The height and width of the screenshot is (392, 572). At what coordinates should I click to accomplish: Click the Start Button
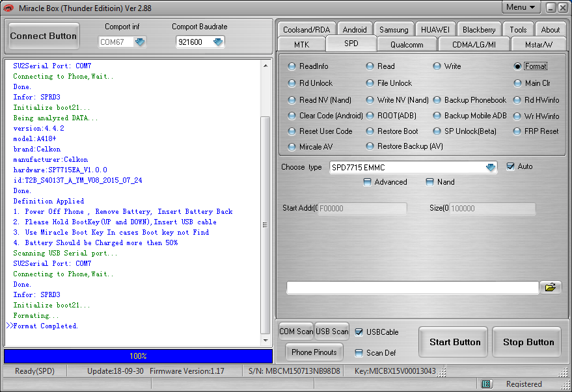[453, 342]
